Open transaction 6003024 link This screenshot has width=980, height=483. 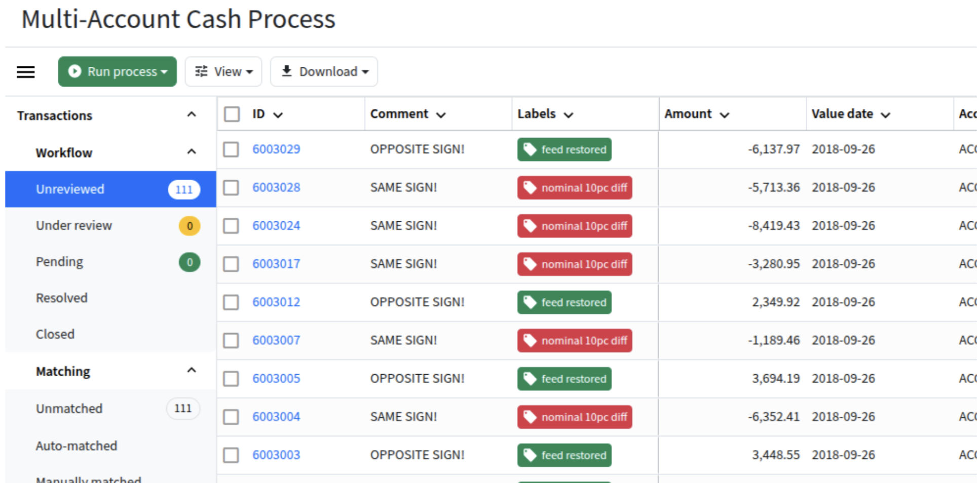276,226
